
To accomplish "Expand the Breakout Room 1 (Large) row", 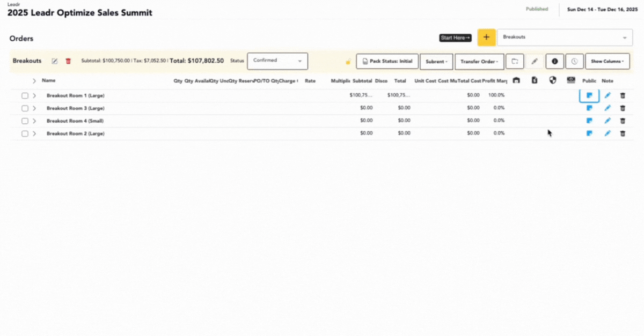I will pyautogui.click(x=34, y=95).
